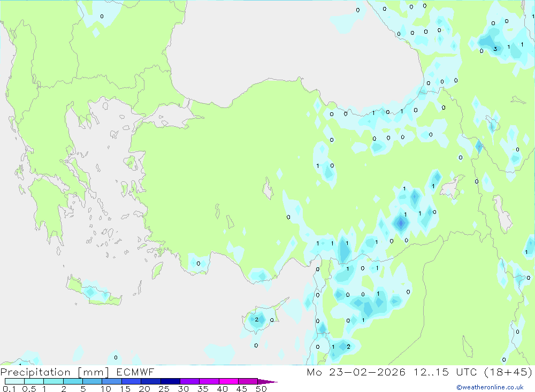Image resolution: width=535 pixels, height=392 pixels.
Task: Click the legend scale label '50'
Action: click(261, 389)
